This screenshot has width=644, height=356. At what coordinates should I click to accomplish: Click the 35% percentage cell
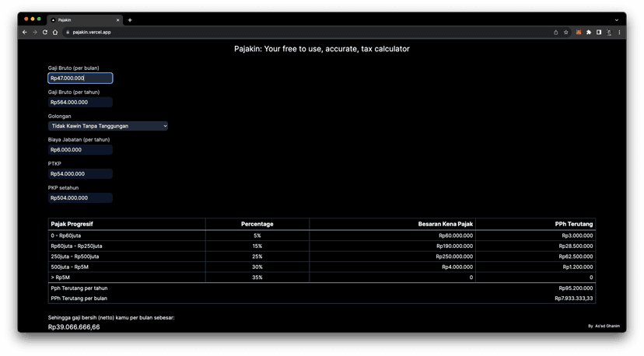257,277
